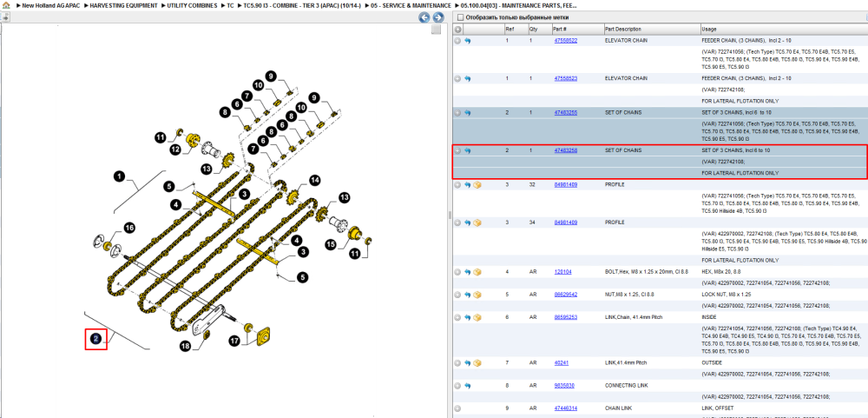The height and width of the screenshot is (418, 868).
Task: Open part number 86629542 link
Action: (x=566, y=295)
